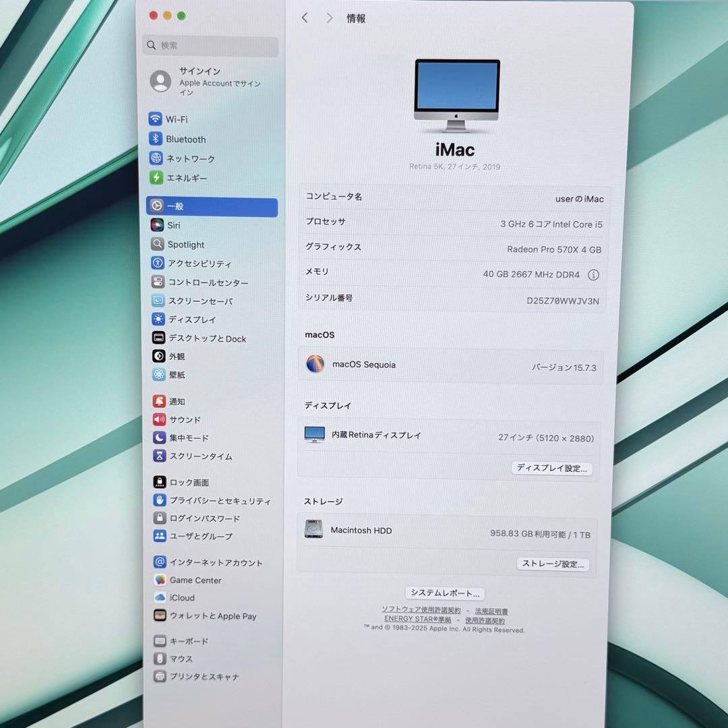The width and height of the screenshot is (728, 728).
Task: Click the ロック画面 icon
Action: [160, 482]
